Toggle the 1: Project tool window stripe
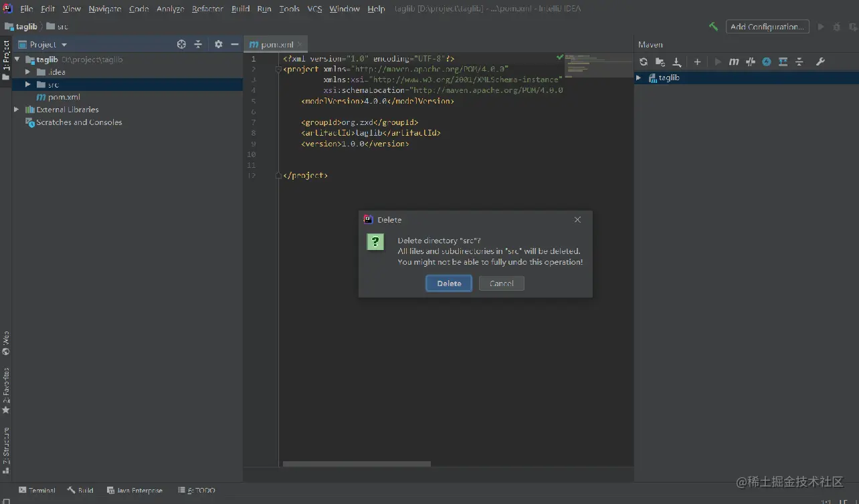Viewport: 859px width, 504px height. click(x=6, y=59)
